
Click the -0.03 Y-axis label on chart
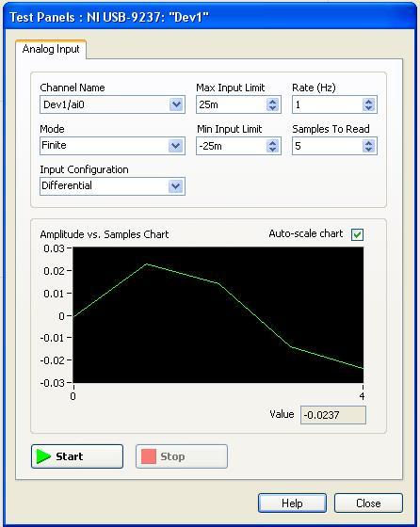(x=52, y=383)
